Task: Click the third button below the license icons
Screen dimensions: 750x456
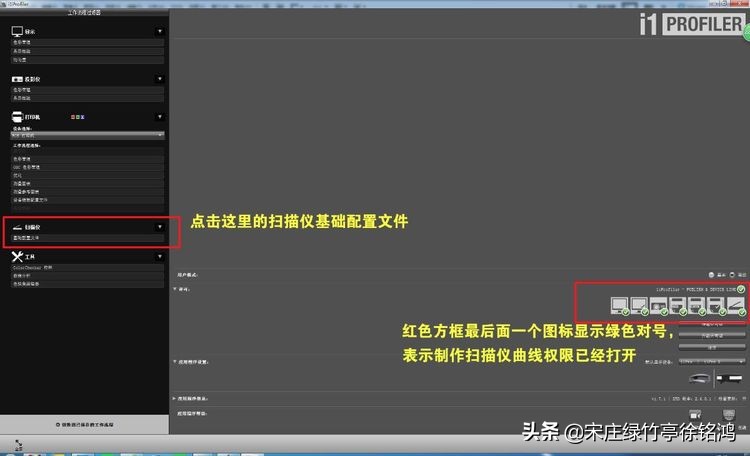Action: pos(712,347)
